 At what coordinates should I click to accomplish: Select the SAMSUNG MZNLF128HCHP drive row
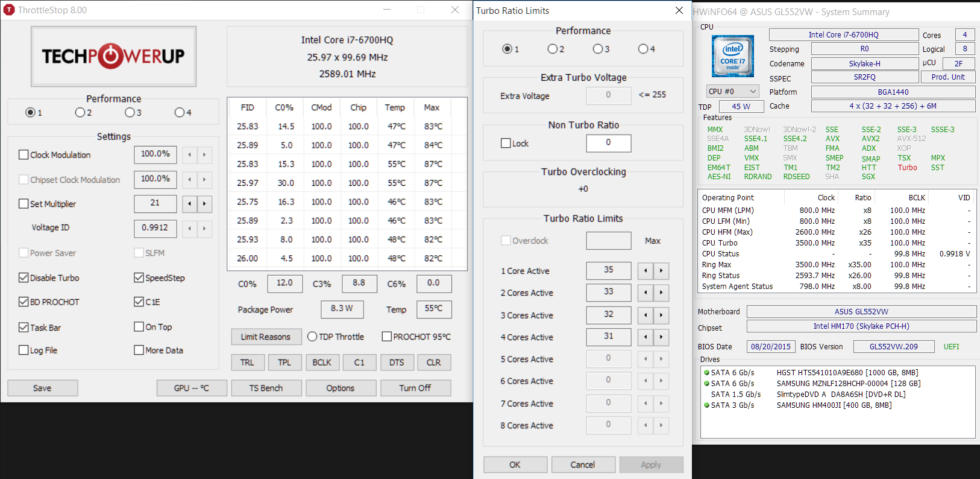point(838,384)
